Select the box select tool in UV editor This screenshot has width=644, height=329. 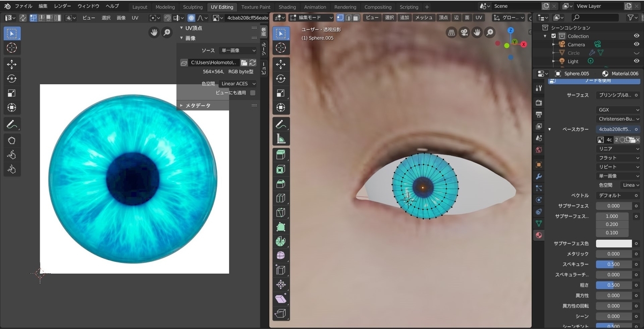click(x=12, y=33)
